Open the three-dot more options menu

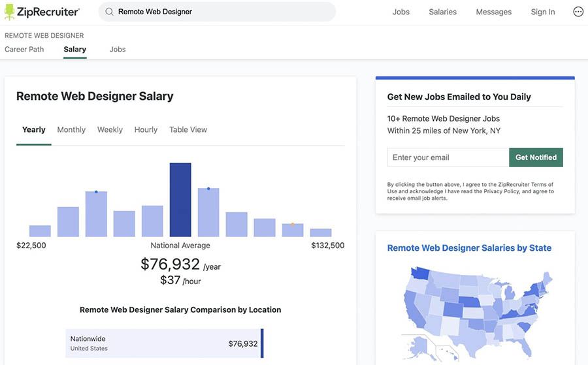coord(578,12)
